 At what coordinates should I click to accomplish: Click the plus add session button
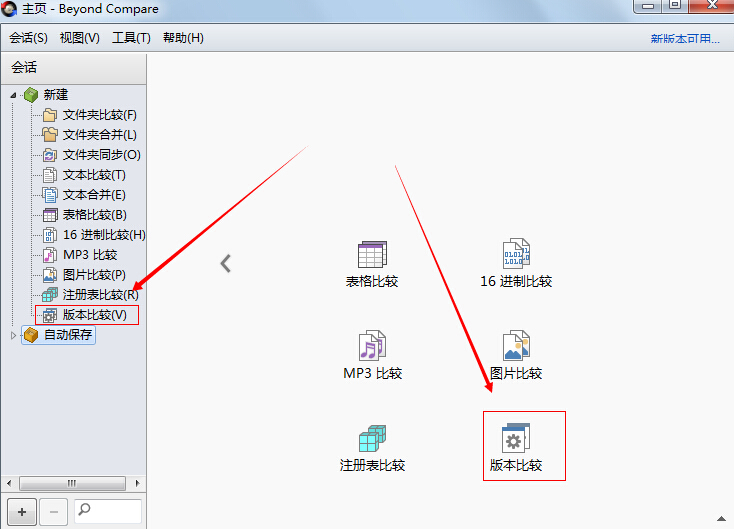click(x=22, y=512)
